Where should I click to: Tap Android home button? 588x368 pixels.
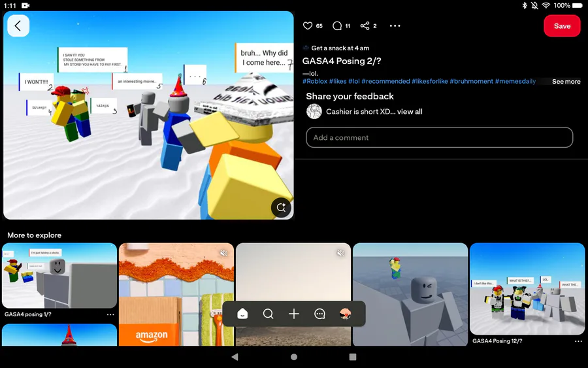[x=294, y=357]
